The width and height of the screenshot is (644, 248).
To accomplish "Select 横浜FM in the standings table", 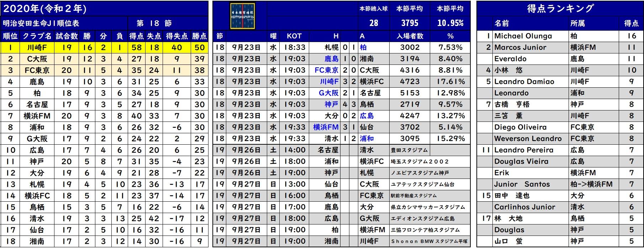I will click(x=37, y=116).
